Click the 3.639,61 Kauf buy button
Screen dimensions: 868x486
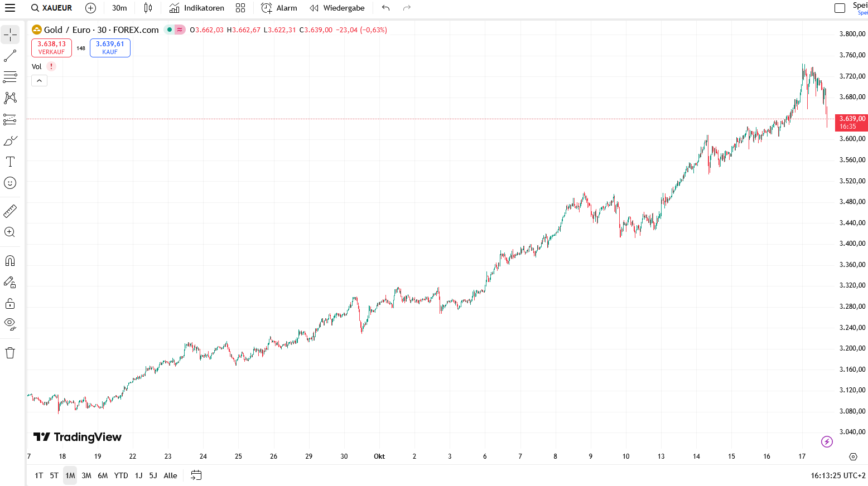click(110, 48)
